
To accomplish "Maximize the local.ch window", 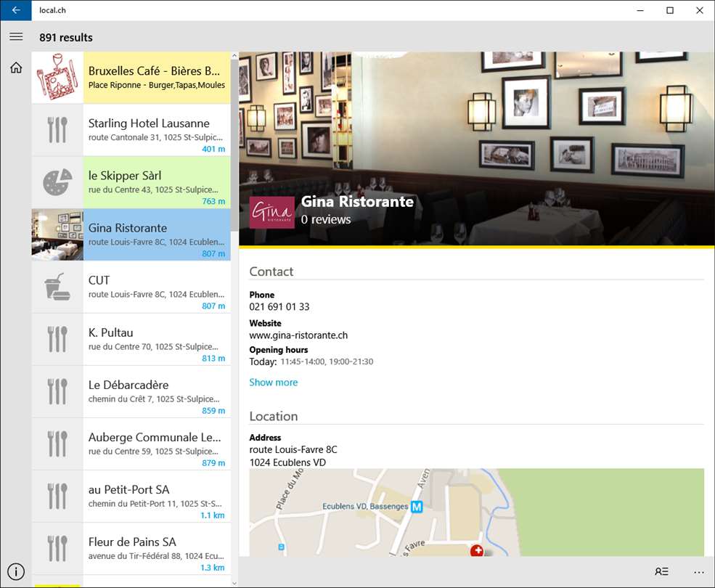I will 670,10.
